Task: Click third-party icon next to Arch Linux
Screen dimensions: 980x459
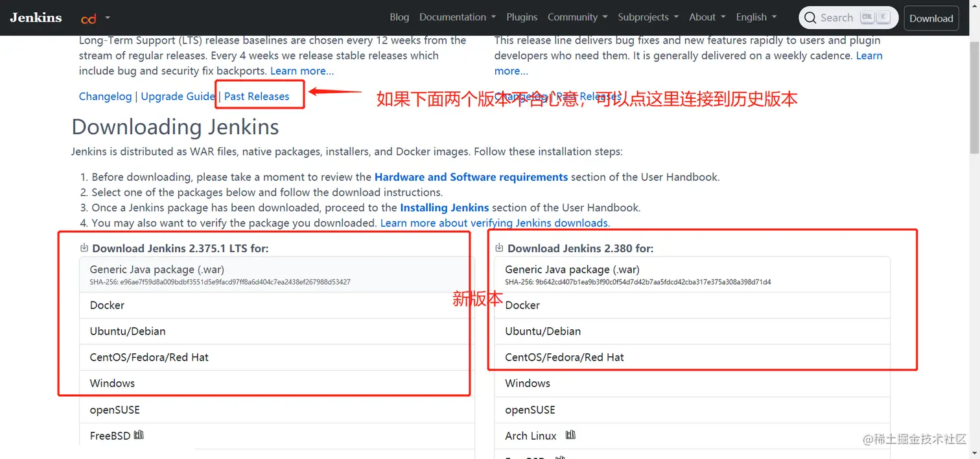Action: [x=570, y=435]
